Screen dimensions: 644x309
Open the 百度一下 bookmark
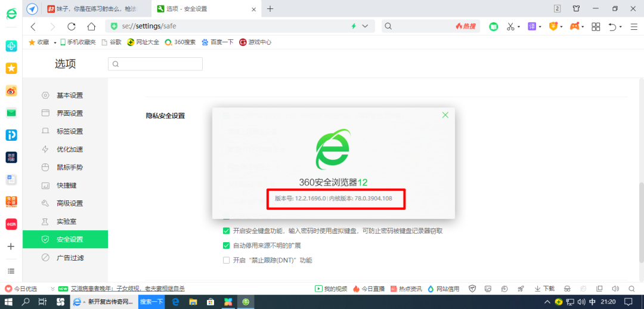(x=217, y=42)
